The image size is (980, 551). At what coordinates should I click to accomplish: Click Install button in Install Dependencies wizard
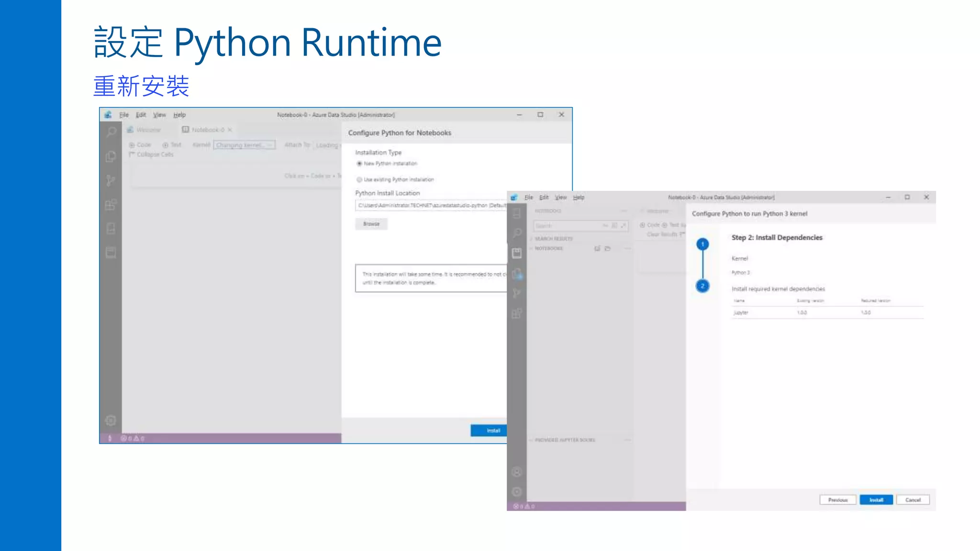click(x=876, y=500)
